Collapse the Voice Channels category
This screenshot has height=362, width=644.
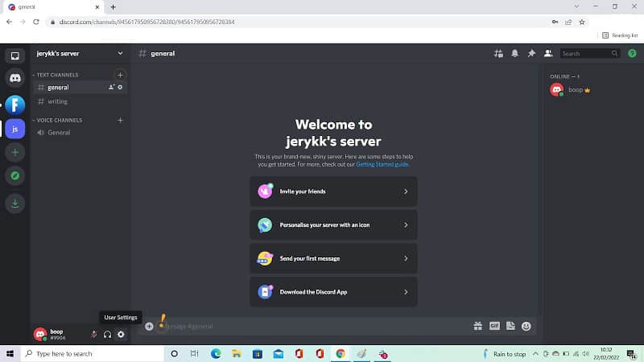[x=59, y=120]
